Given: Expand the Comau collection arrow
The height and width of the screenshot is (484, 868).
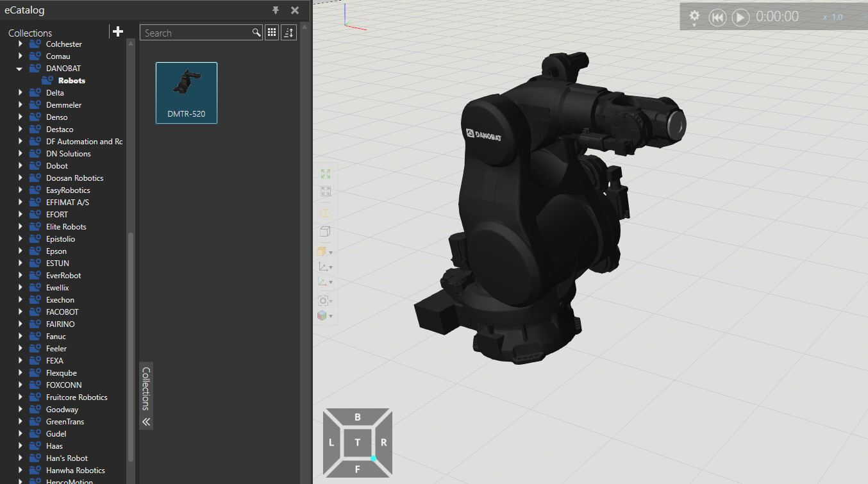Looking at the screenshot, I should click(x=20, y=56).
